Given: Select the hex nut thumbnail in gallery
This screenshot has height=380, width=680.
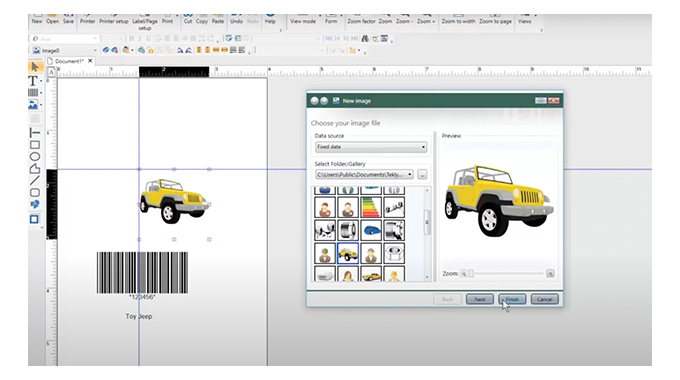Looking at the screenshot, I should (394, 253).
